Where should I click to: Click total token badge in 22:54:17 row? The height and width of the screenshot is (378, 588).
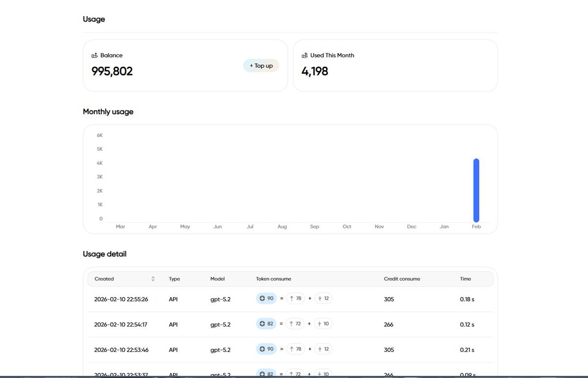[266, 324]
